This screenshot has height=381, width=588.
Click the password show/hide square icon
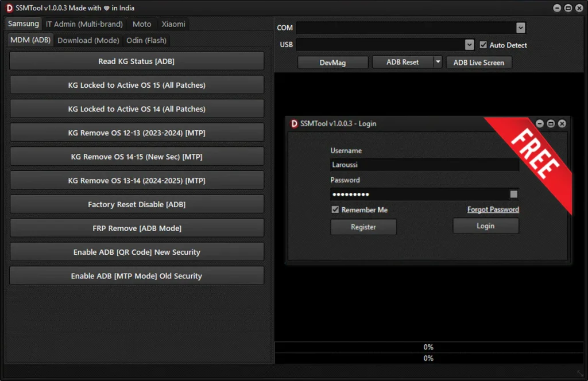[x=513, y=195]
